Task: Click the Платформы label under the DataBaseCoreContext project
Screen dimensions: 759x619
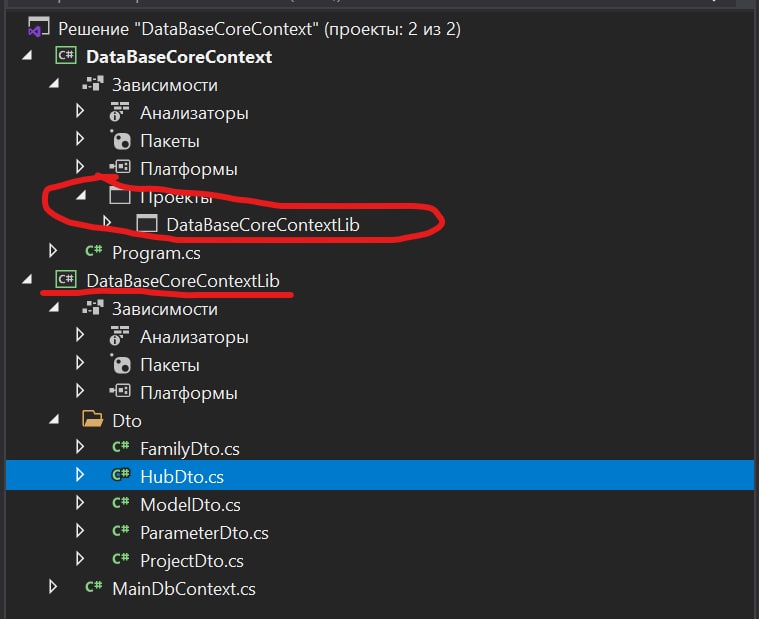Action: click(x=189, y=169)
